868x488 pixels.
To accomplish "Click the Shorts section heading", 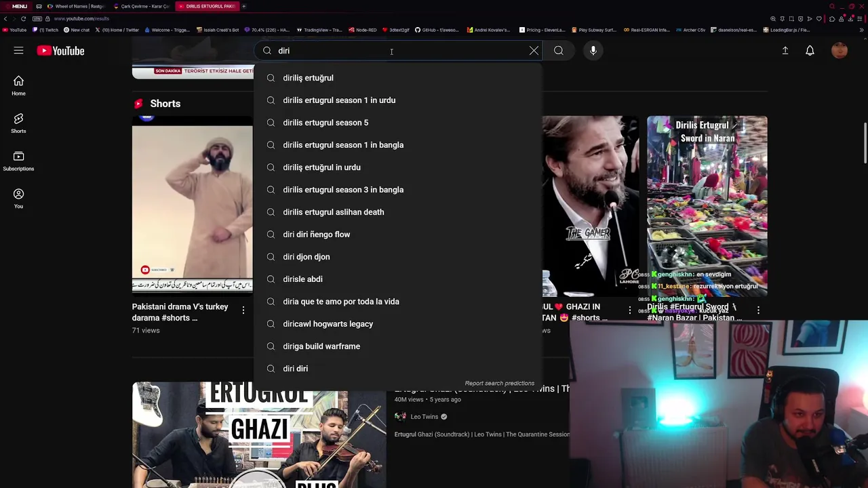I will (x=165, y=104).
